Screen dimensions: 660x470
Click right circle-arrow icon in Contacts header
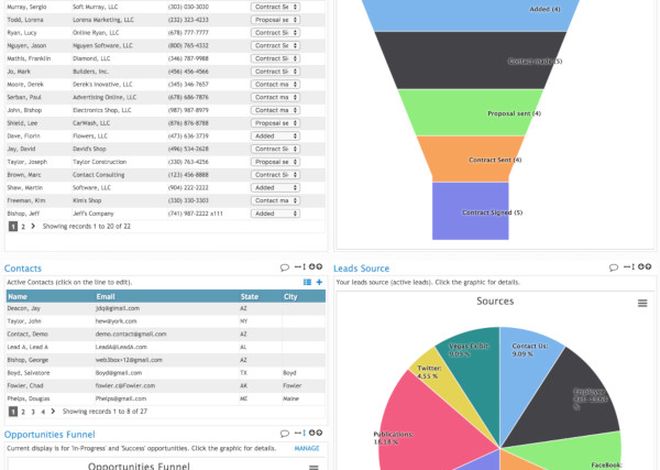319,267
